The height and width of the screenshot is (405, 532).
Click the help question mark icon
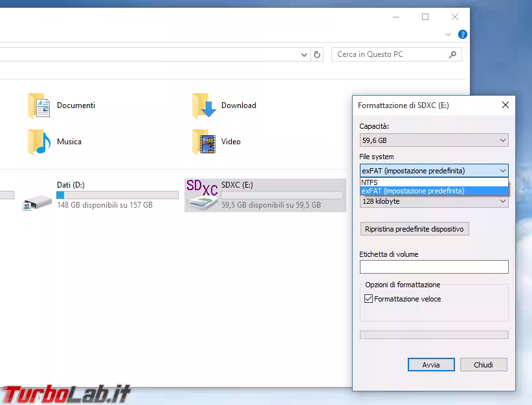tap(463, 34)
